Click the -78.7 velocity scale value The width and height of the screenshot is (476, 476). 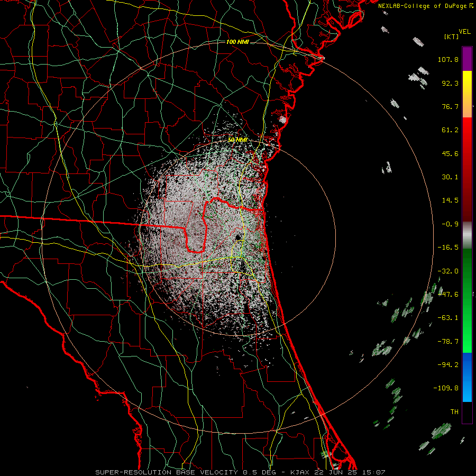pyautogui.click(x=448, y=342)
